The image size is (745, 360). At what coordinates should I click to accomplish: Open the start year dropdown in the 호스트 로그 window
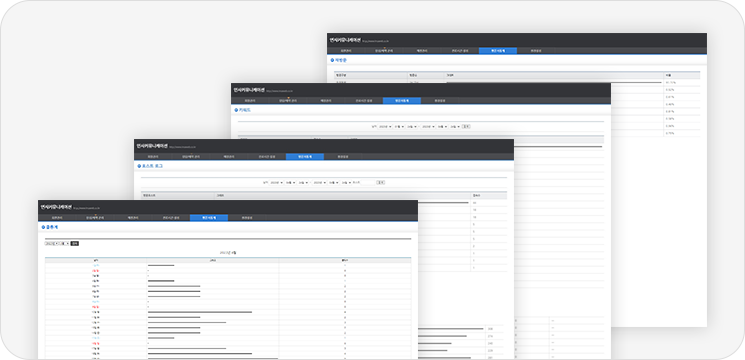277,182
